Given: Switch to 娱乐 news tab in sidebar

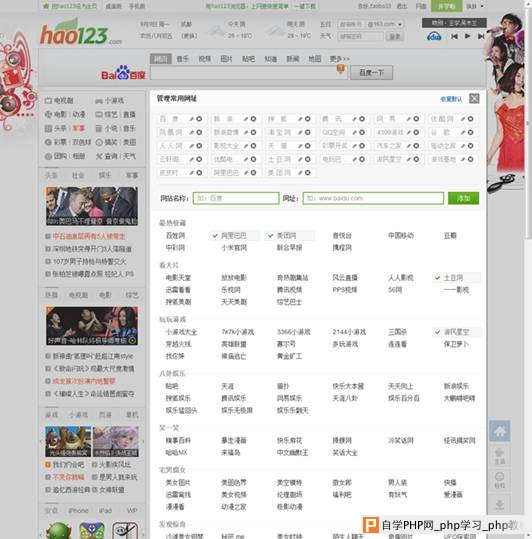Looking at the screenshot, I should coord(105,175).
